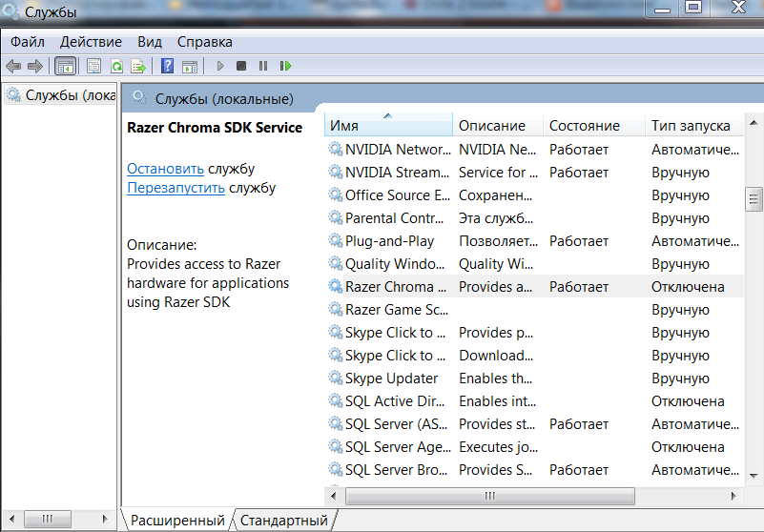Click the Pause service icon
The width and height of the screenshot is (764, 532).
(x=263, y=66)
